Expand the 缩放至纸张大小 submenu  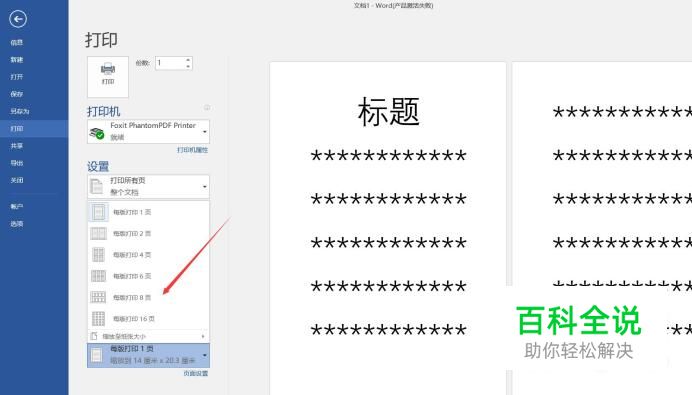[148, 336]
